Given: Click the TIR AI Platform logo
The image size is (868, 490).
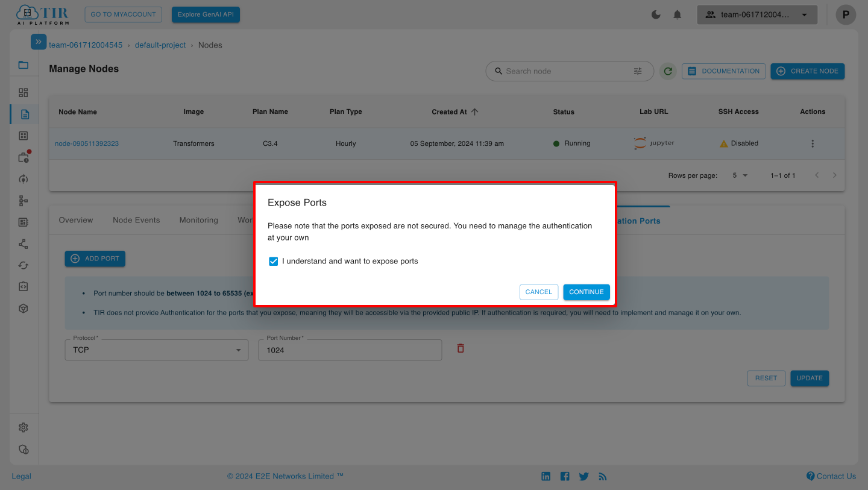Looking at the screenshot, I should coord(42,14).
